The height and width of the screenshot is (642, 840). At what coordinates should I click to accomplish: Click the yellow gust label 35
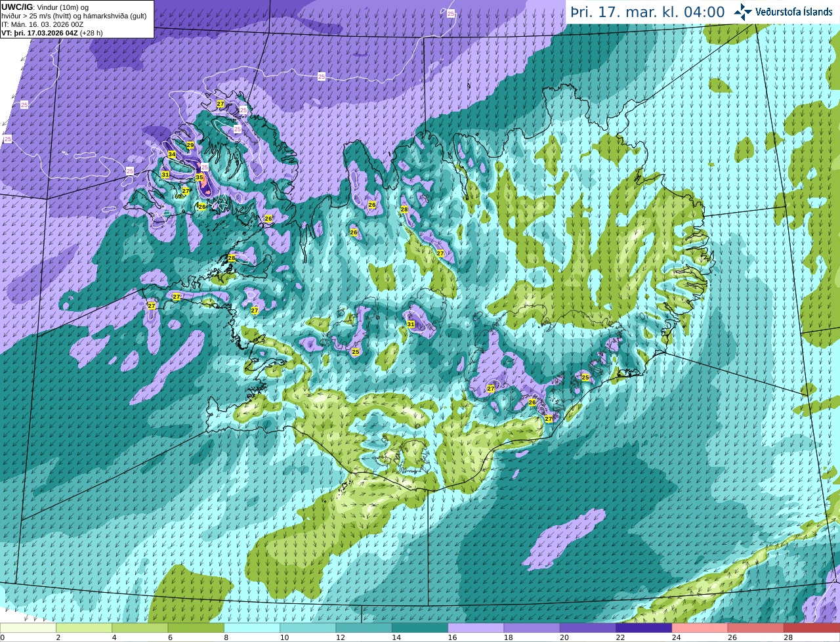tap(199, 177)
